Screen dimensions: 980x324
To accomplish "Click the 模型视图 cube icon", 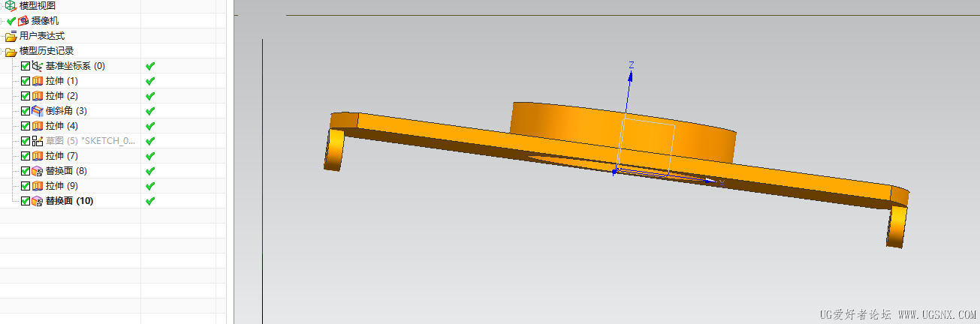I will [x=11, y=6].
